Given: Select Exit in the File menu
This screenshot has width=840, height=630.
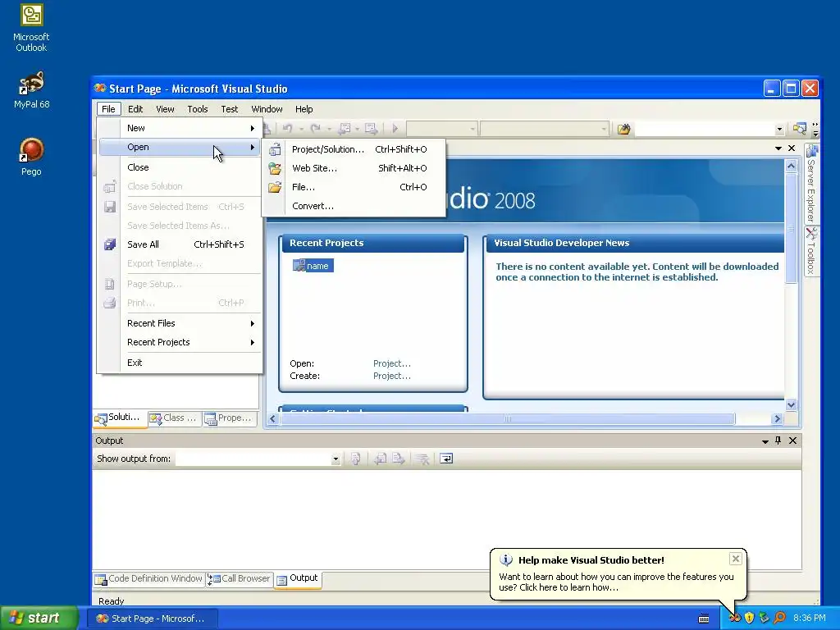Looking at the screenshot, I should pos(180,363).
